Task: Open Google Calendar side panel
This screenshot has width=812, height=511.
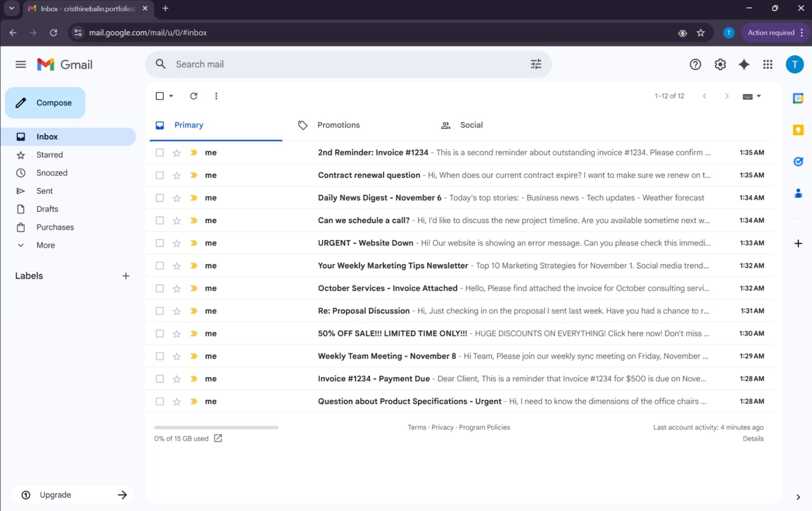Action: pyautogui.click(x=798, y=99)
